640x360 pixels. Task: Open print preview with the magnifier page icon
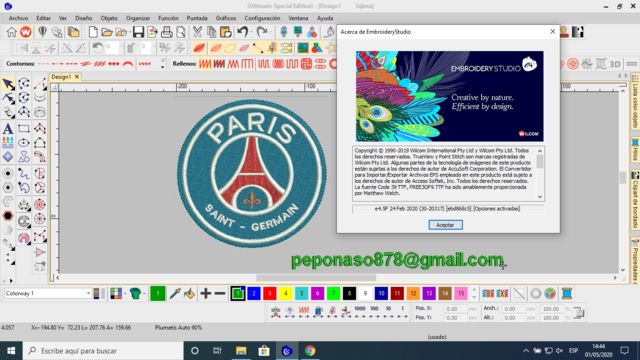180,32
